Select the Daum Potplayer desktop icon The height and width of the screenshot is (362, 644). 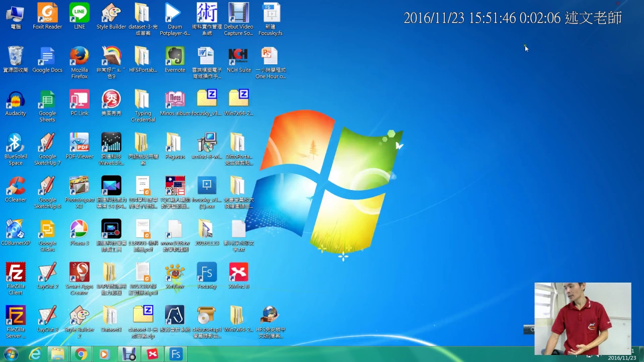point(175,19)
